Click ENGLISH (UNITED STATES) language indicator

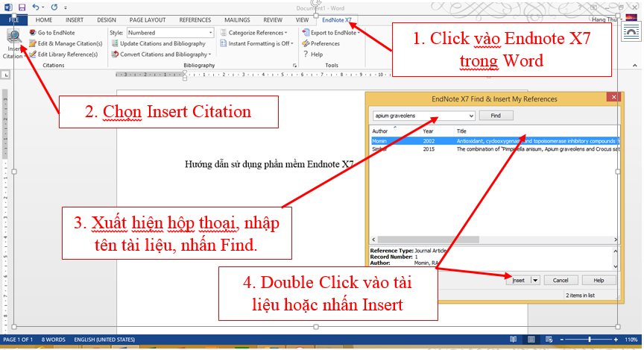(x=104, y=340)
